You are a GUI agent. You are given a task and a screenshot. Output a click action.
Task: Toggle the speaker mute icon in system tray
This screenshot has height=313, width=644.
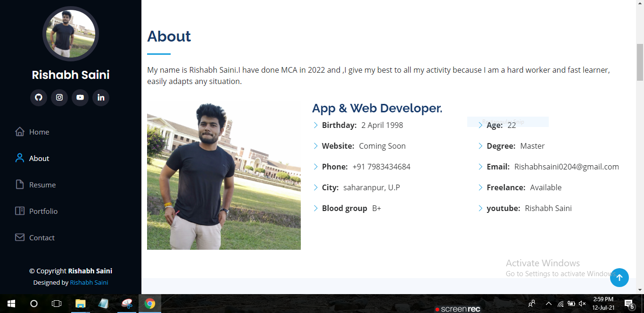[582, 304]
